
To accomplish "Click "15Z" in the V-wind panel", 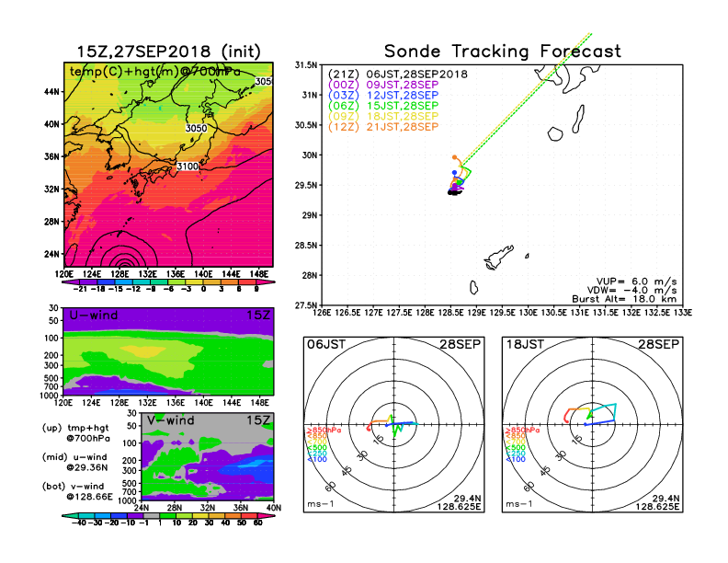I will (x=258, y=420).
